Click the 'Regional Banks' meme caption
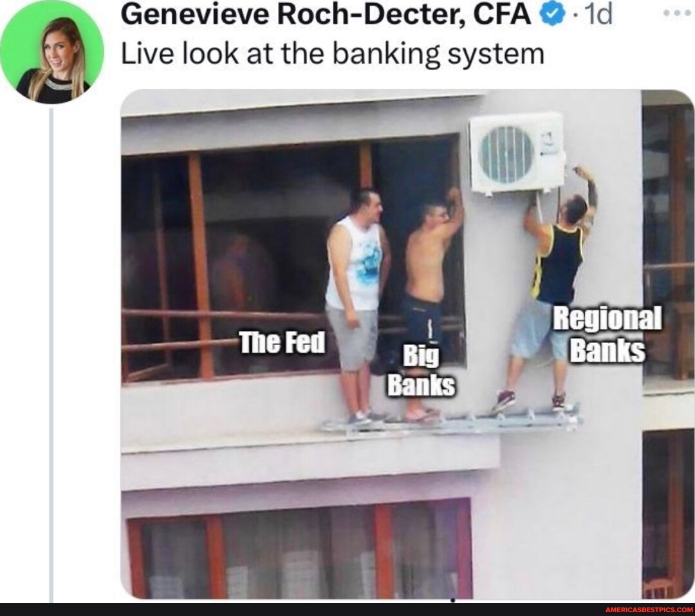The width and height of the screenshot is (695, 616). (607, 334)
